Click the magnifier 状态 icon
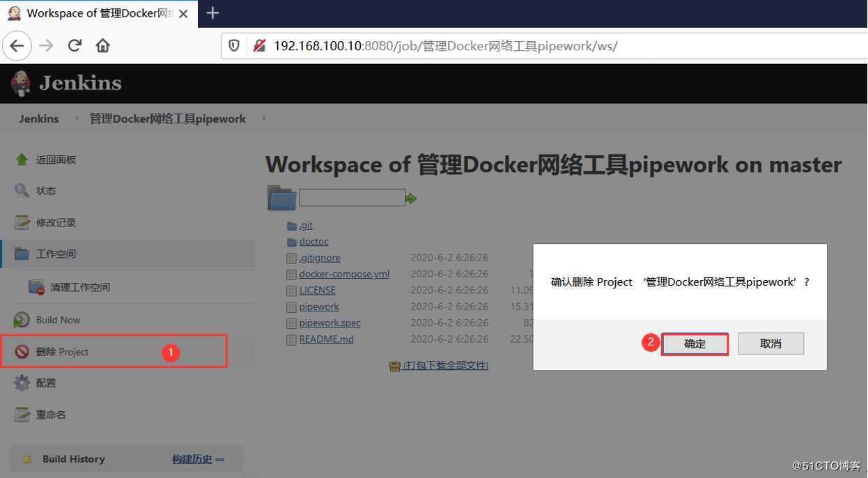The image size is (868, 478). pyautogui.click(x=22, y=190)
